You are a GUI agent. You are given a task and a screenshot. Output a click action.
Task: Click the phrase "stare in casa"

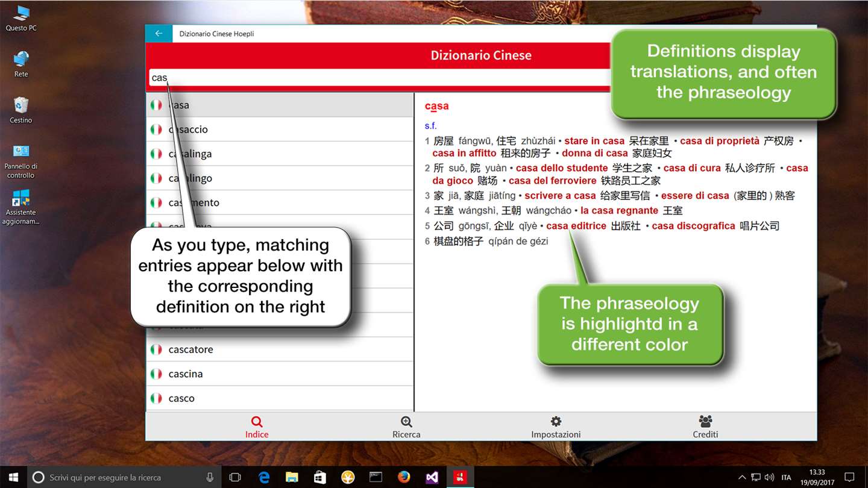[x=594, y=141]
